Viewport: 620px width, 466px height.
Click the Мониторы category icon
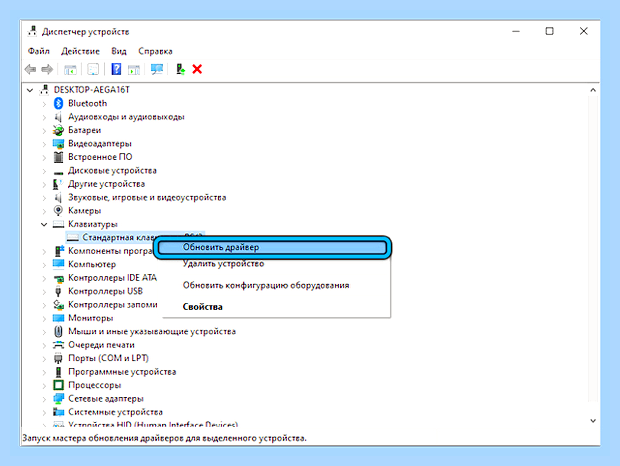[x=59, y=318]
